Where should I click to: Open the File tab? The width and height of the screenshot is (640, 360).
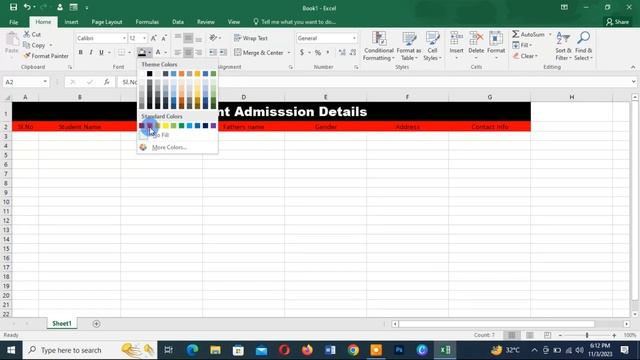pyautogui.click(x=13, y=22)
